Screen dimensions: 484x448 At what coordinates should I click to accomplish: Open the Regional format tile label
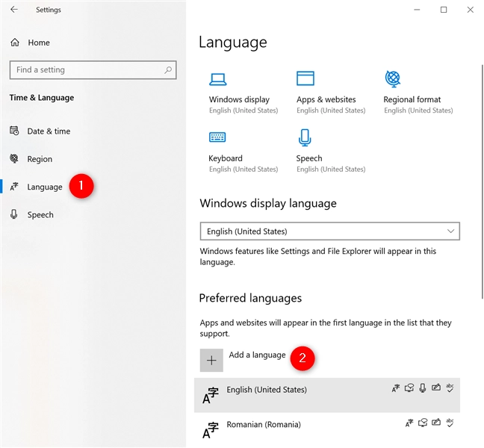pyautogui.click(x=412, y=99)
